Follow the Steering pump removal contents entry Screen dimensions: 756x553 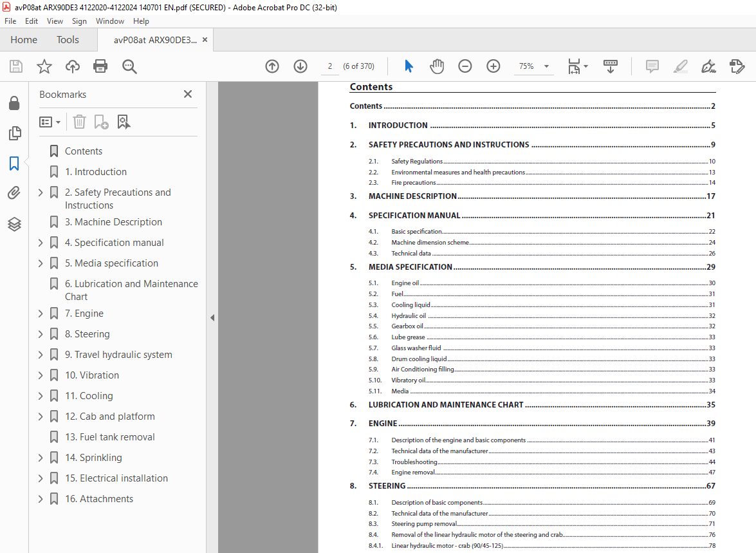tap(542, 523)
